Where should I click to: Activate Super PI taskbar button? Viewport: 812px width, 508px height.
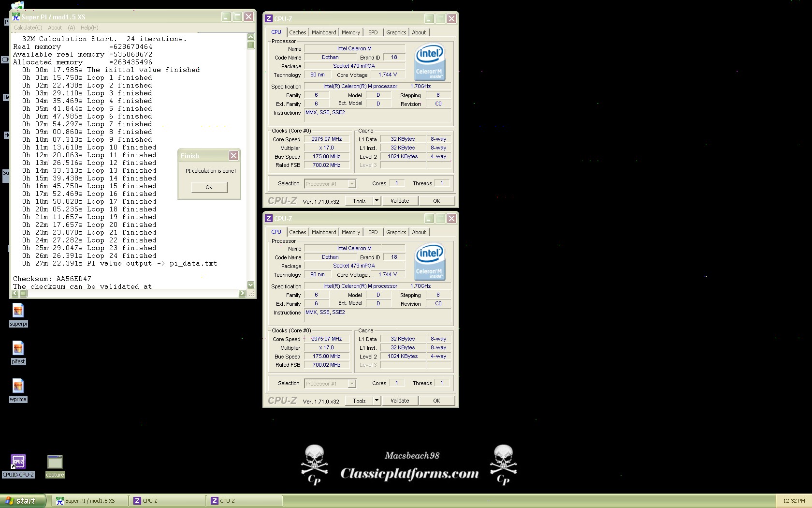[89, 501]
